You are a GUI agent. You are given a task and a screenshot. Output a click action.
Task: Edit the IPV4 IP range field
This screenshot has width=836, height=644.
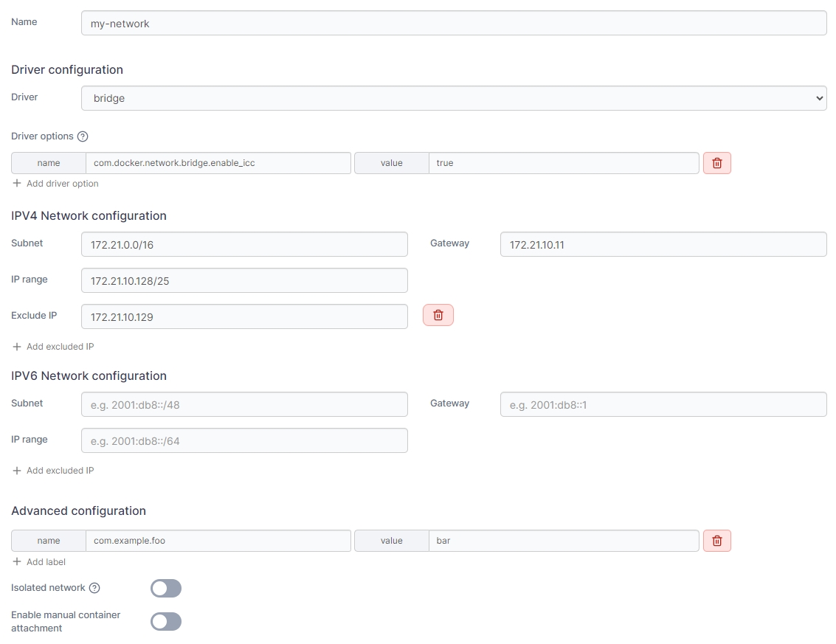(x=244, y=280)
